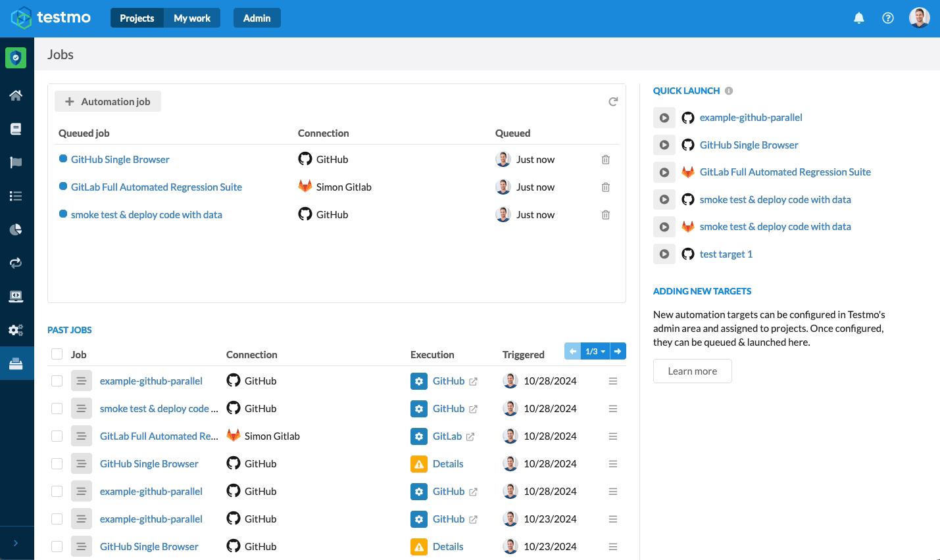The width and height of the screenshot is (940, 560).
Task: Click the notifications bell icon
Action: click(x=858, y=18)
